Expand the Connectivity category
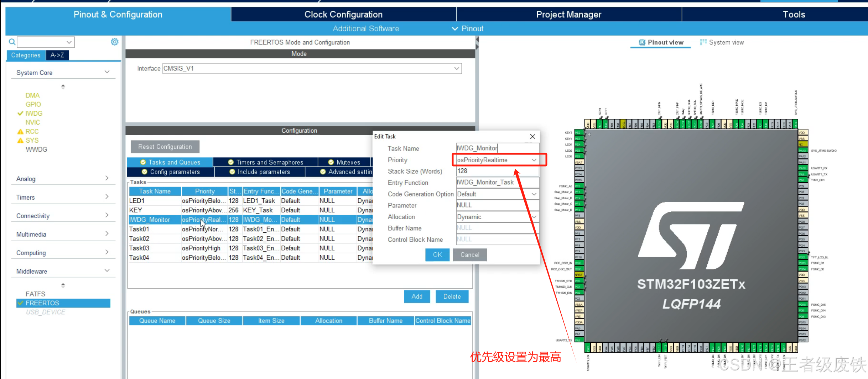868x379 pixels. [107, 215]
